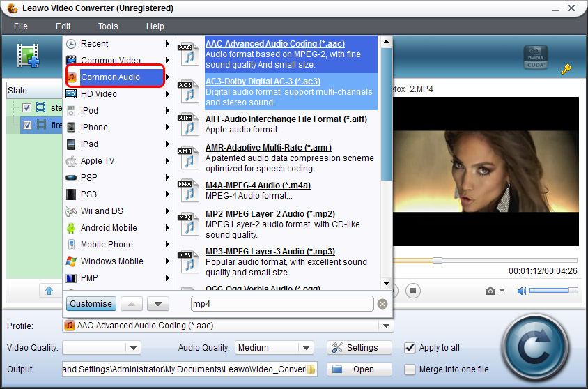Click the profile search field containing mp4
The width and height of the screenshot is (588, 389).
pos(282,304)
